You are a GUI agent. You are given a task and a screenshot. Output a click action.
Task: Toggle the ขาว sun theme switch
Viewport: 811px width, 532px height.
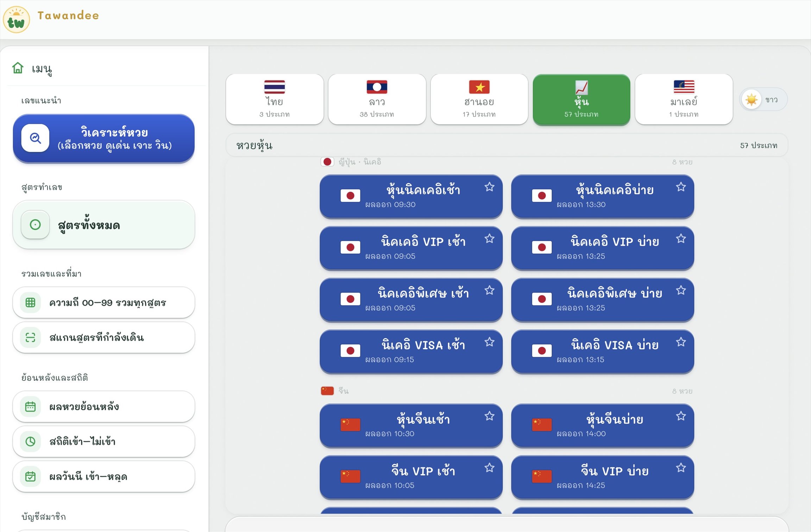click(763, 100)
